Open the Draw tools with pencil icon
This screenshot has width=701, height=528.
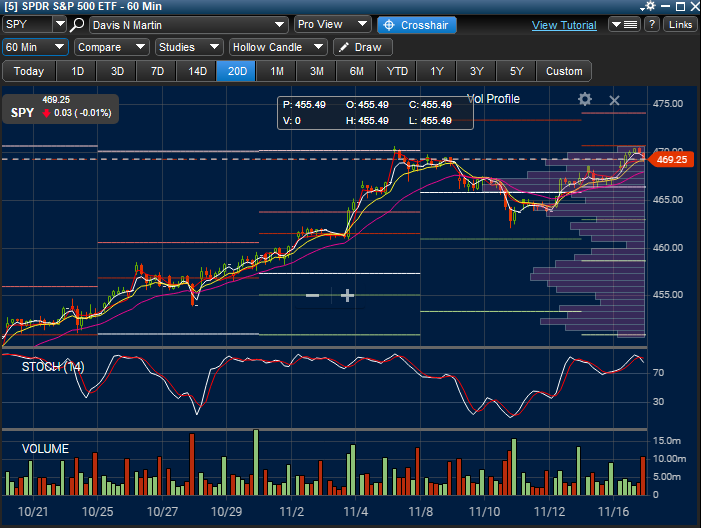363,47
